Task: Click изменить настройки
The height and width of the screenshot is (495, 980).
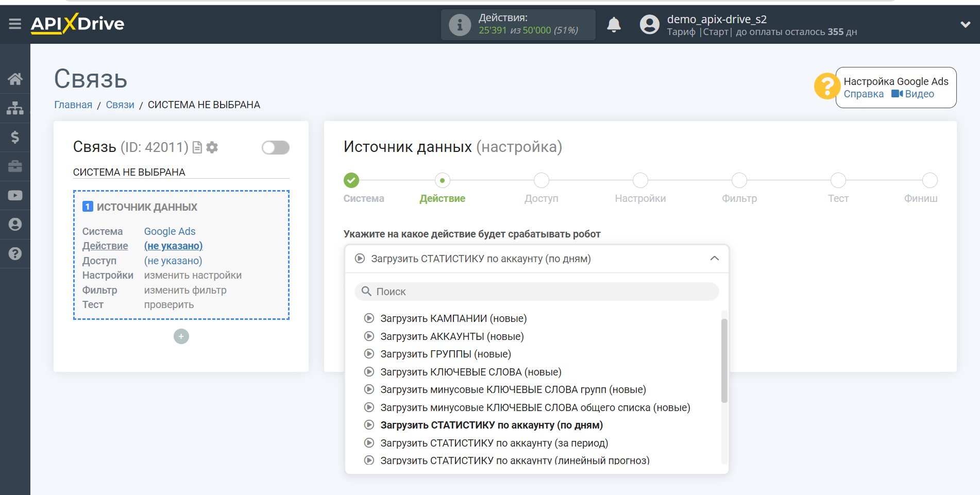Action: click(193, 275)
